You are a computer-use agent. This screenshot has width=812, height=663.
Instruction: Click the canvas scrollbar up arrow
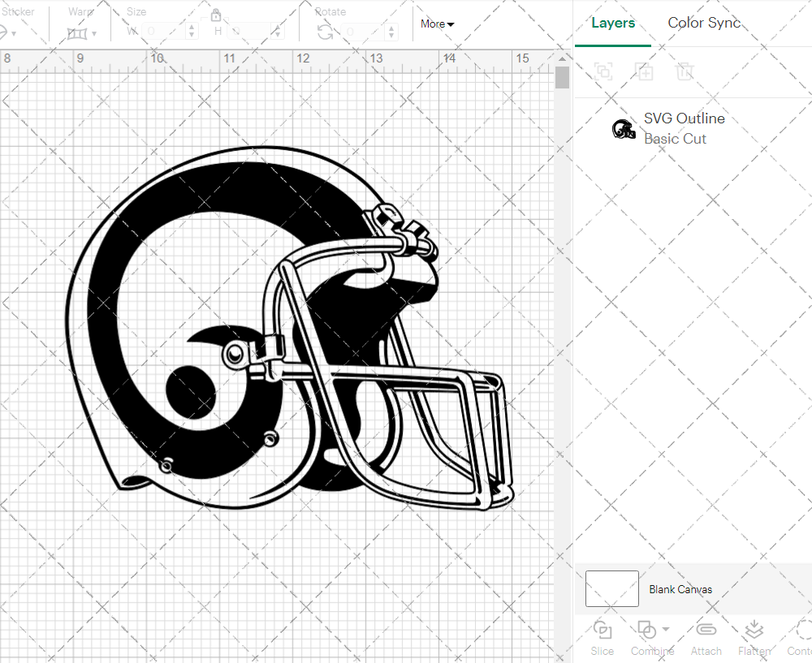pos(562,59)
